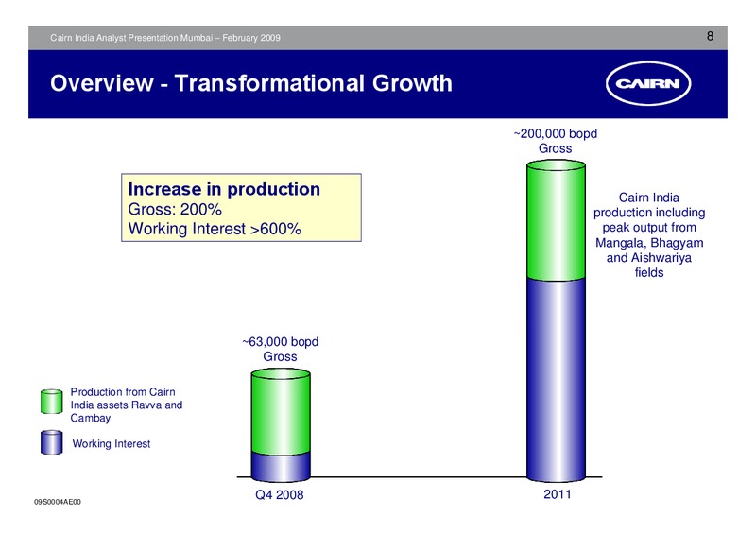Click the document code '09S0004AE00'
This screenshot has height=534, width=756.
click(58, 502)
